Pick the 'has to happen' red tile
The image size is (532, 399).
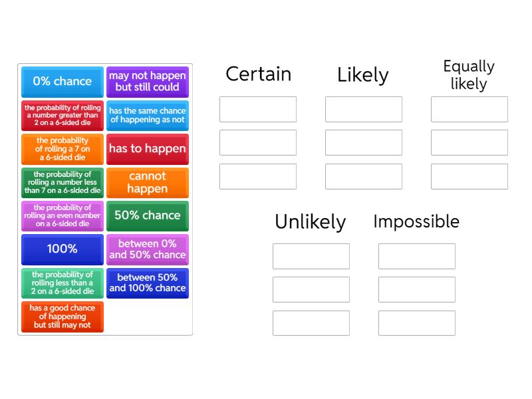[148, 149]
